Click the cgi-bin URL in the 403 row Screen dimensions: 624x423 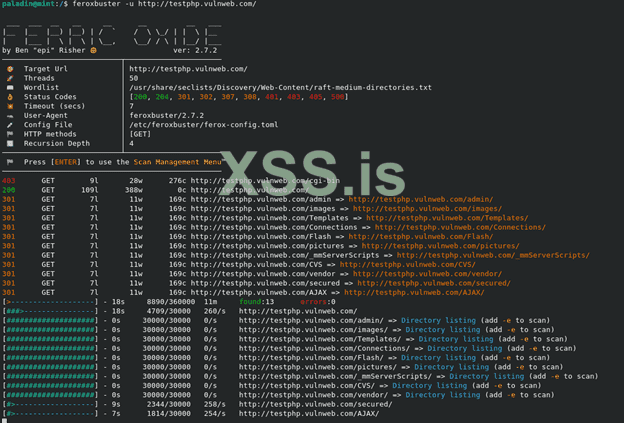click(x=265, y=181)
